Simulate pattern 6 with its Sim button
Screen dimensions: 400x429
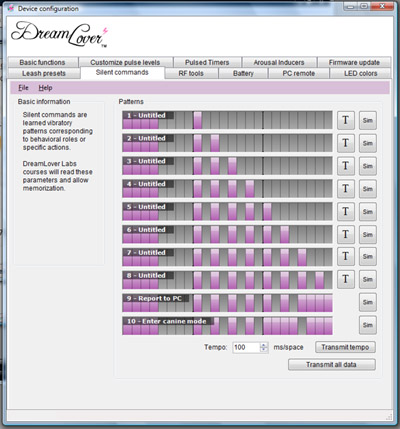tap(368, 234)
